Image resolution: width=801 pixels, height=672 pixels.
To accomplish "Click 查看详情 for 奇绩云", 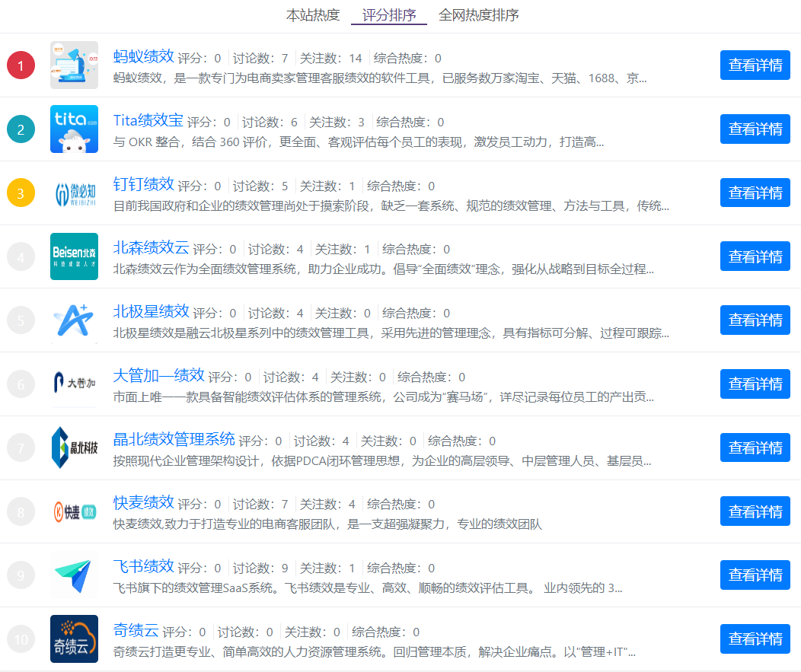I will tap(755, 639).
